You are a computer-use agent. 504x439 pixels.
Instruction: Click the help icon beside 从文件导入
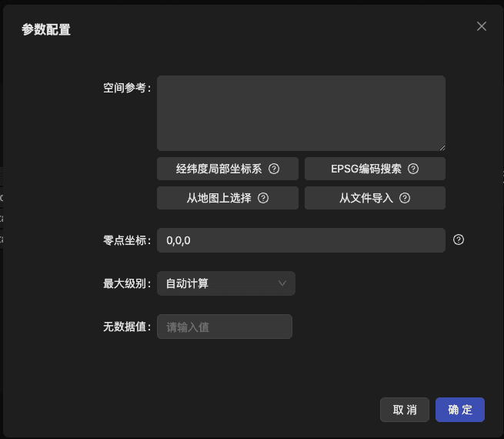pos(405,198)
